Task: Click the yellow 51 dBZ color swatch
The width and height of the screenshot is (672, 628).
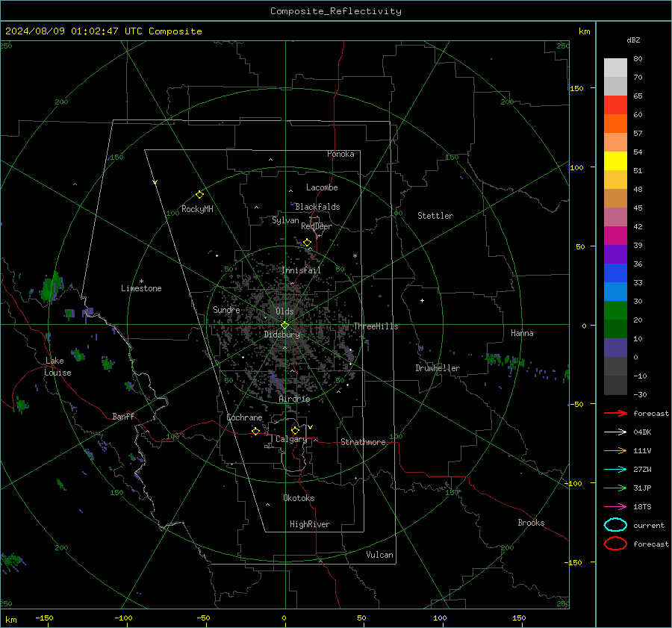Action: (x=615, y=161)
